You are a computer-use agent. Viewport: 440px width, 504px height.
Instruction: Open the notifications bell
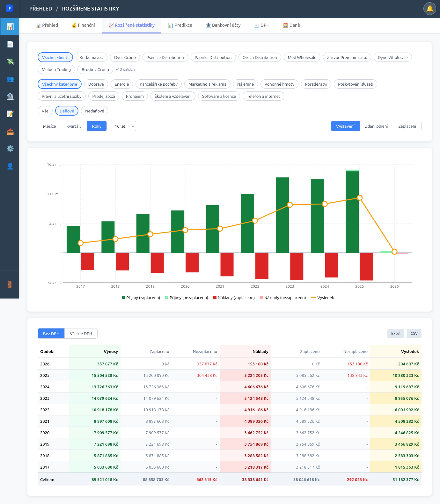point(429,9)
